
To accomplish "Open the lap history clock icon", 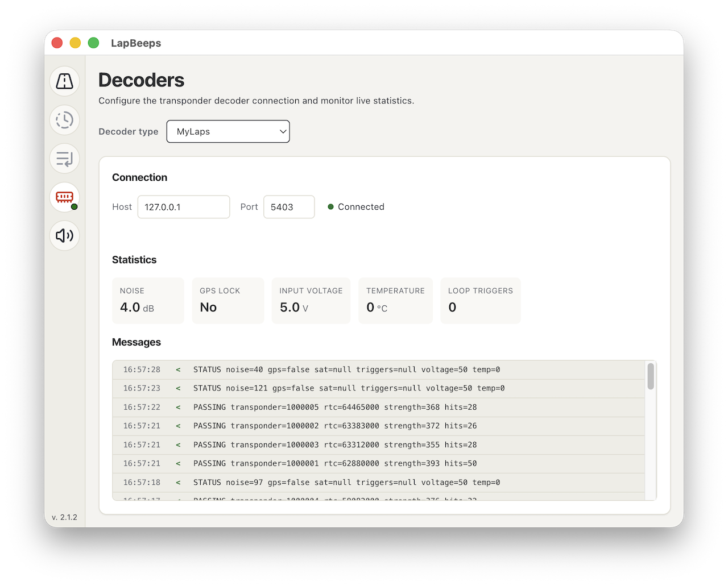I will click(64, 120).
